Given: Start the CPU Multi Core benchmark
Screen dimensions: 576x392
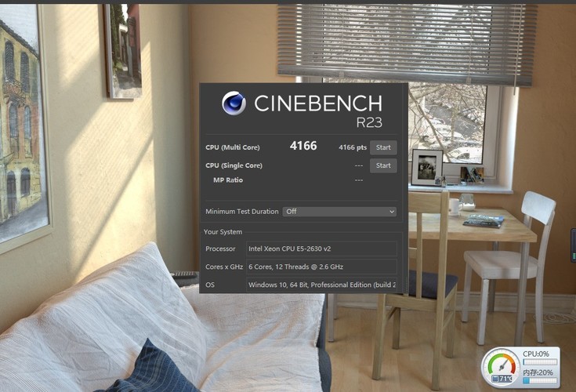Looking at the screenshot, I should coord(383,147).
